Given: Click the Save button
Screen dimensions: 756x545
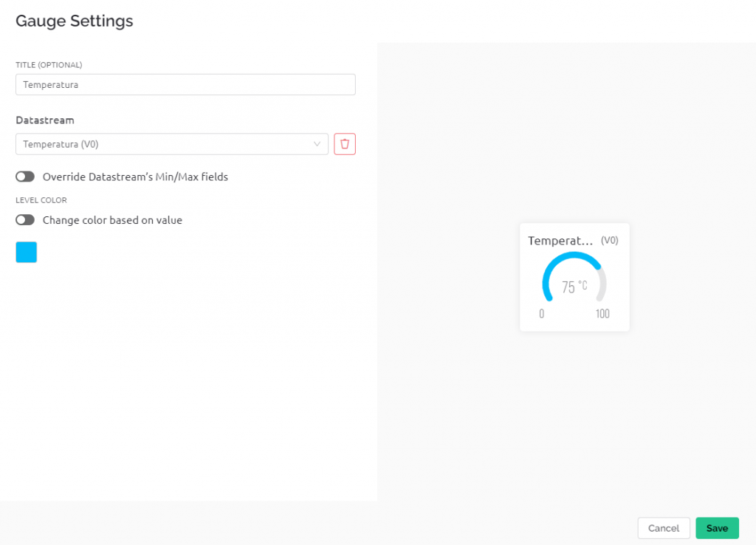Looking at the screenshot, I should tap(717, 527).
